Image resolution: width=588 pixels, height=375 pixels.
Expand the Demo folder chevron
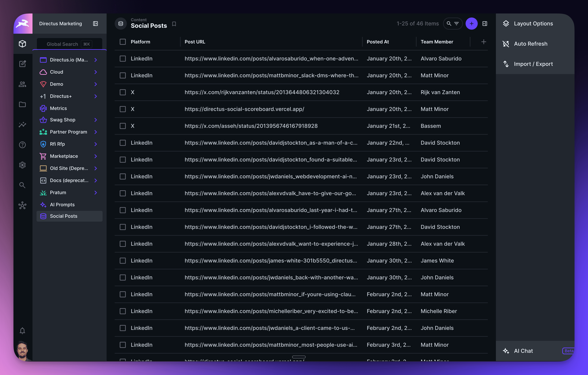pyautogui.click(x=96, y=84)
